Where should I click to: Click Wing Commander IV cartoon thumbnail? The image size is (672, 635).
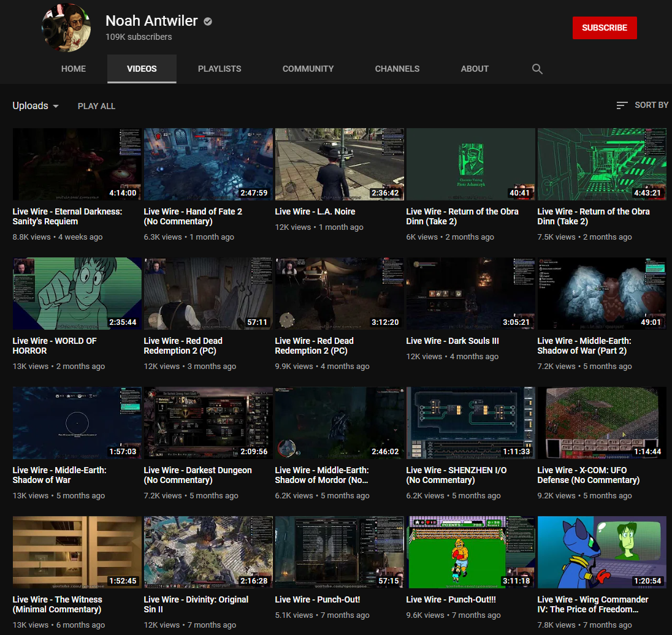point(601,552)
